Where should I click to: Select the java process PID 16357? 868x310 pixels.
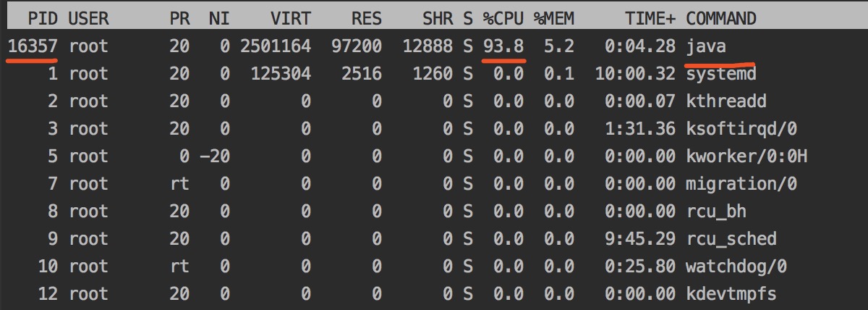pyautogui.click(x=33, y=46)
